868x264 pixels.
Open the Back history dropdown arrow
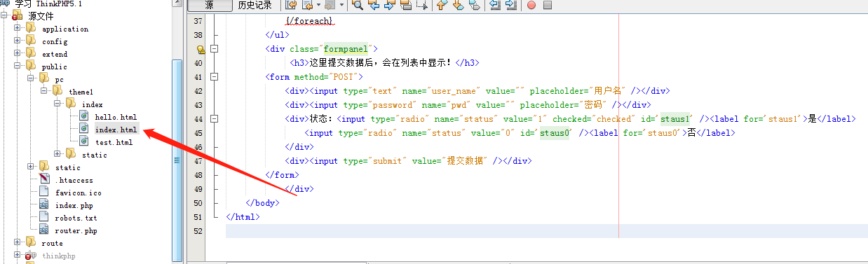318,4
